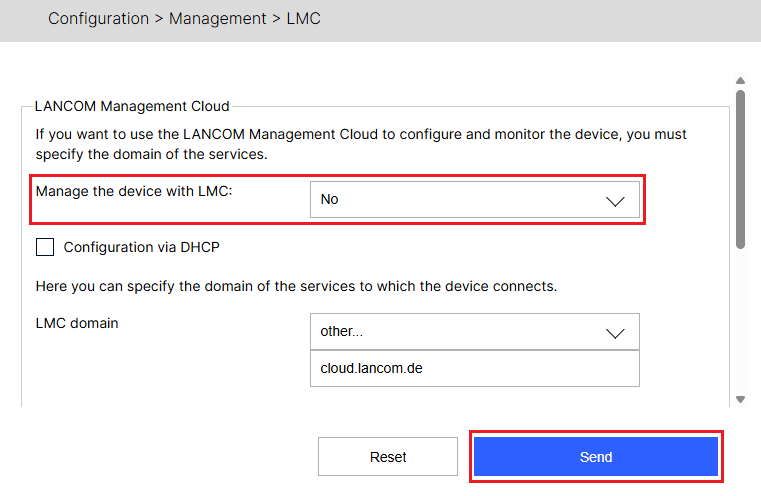Submit the settings with the Send button

tap(596, 457)
